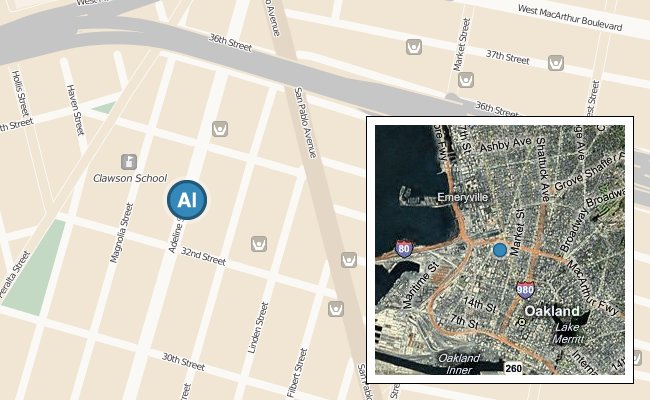
Task: Click the 30th Street label
Action: tap(183, 361)
